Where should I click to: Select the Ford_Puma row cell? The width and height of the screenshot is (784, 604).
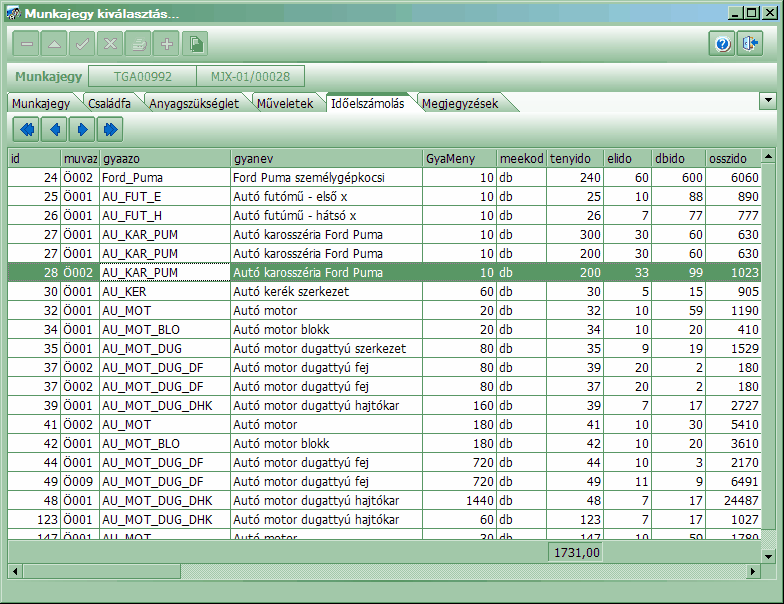point(165,178)
